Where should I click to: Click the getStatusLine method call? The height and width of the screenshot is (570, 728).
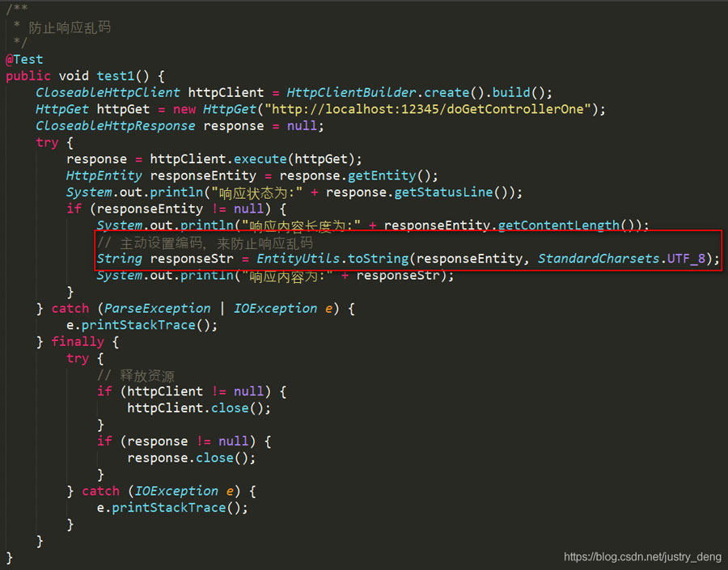coord(443,192)
